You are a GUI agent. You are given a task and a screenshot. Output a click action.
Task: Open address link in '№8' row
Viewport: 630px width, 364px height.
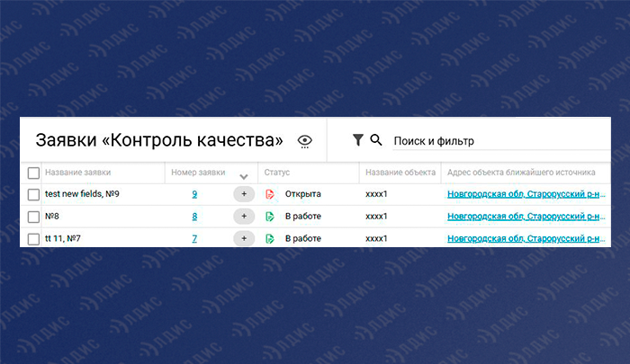[526, 217]
